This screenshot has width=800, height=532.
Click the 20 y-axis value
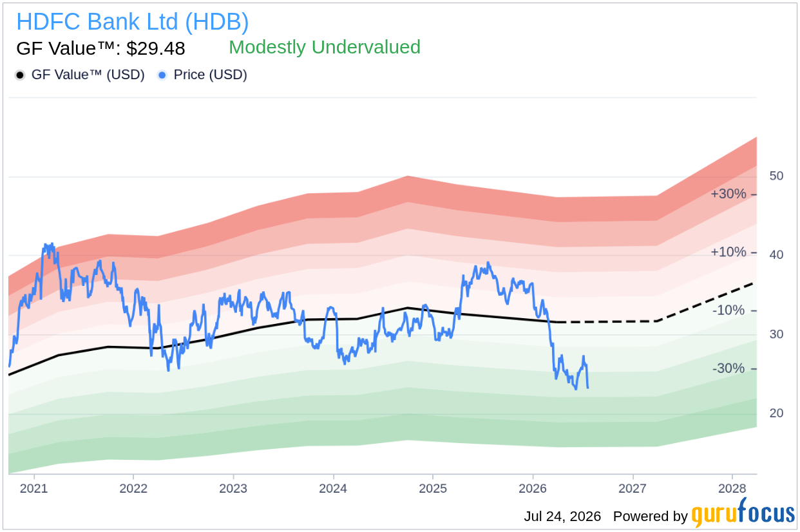coord(776,413)
